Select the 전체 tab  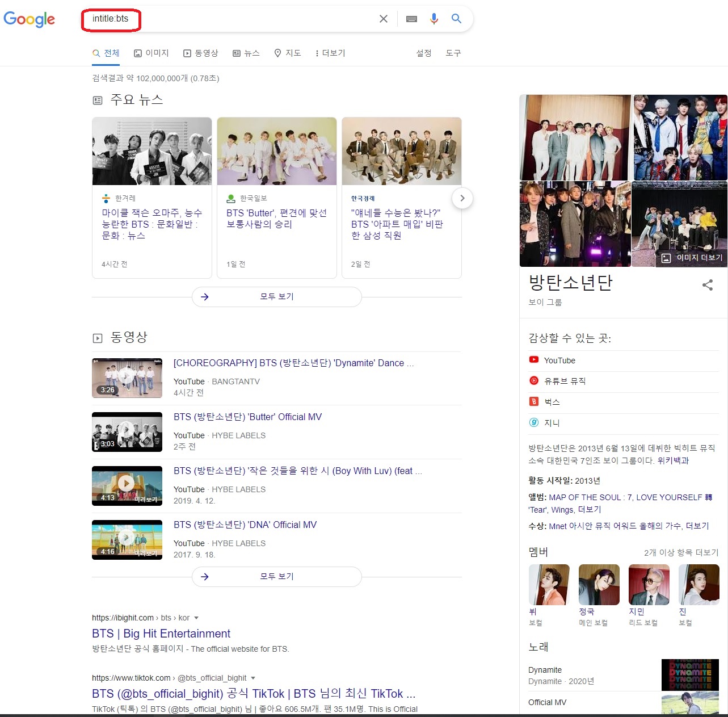[106, 53]
